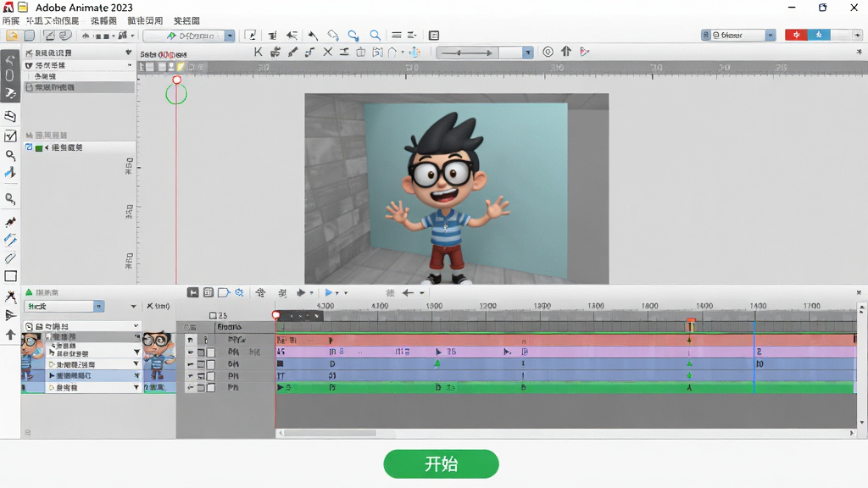This screenshot has height=488, width=868.
Task: Click the grid icon in timeline toolbar
Action: click(x=209, y=292)
